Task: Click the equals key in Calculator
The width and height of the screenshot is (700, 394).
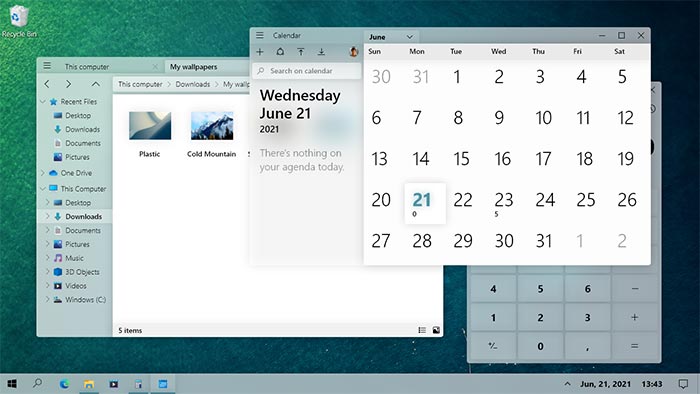Action: tap(634, 346)
